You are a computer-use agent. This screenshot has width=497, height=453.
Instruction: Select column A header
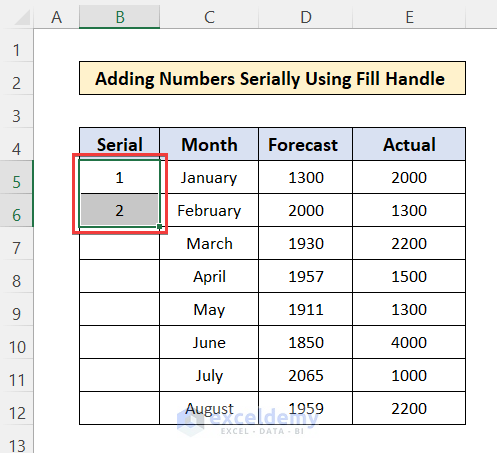56,17
